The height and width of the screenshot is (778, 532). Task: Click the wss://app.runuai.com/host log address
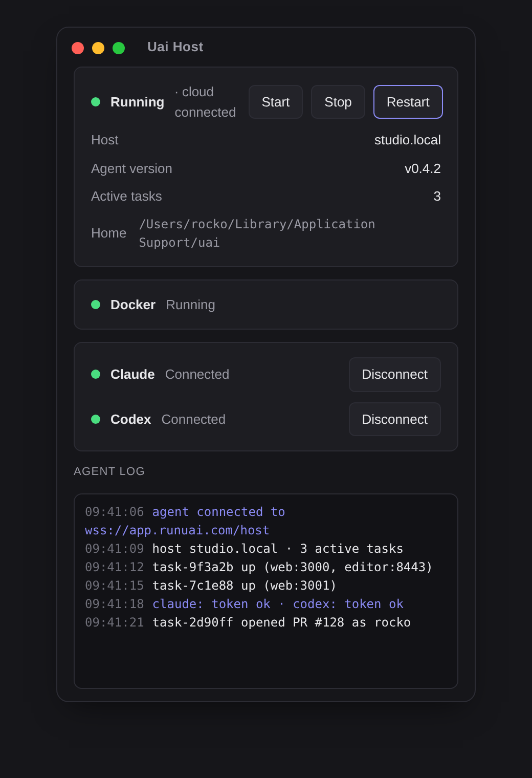pos(177,530)
